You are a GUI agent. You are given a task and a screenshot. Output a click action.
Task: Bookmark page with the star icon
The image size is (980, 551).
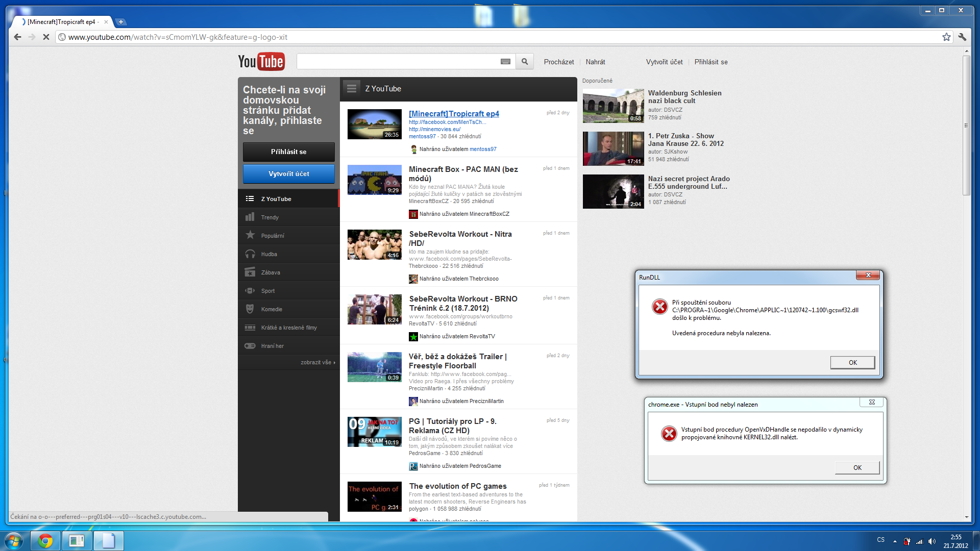click(x=946, y=37)
